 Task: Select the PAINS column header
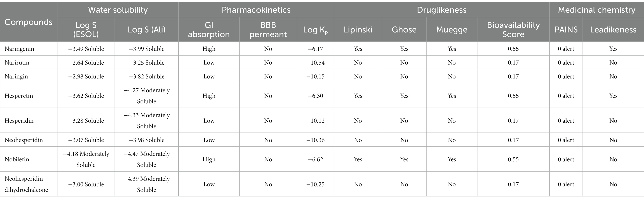[566, 30]
